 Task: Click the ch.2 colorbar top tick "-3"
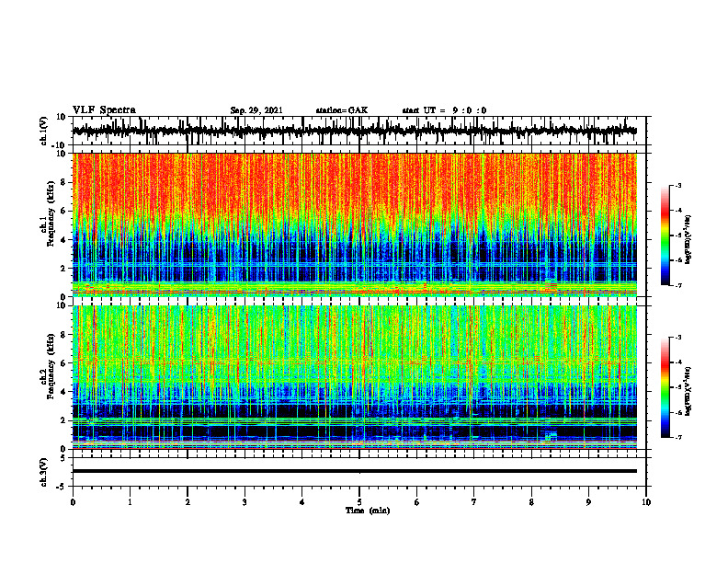(677, 338)
